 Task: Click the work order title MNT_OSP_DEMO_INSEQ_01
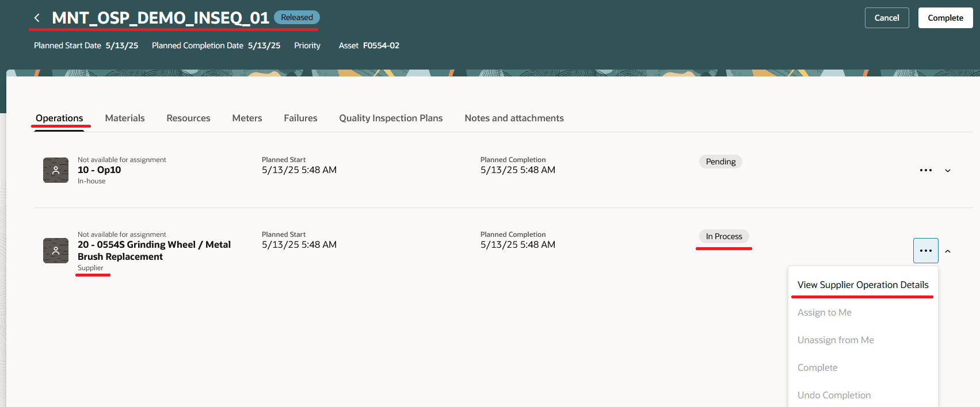coord(161,18)
